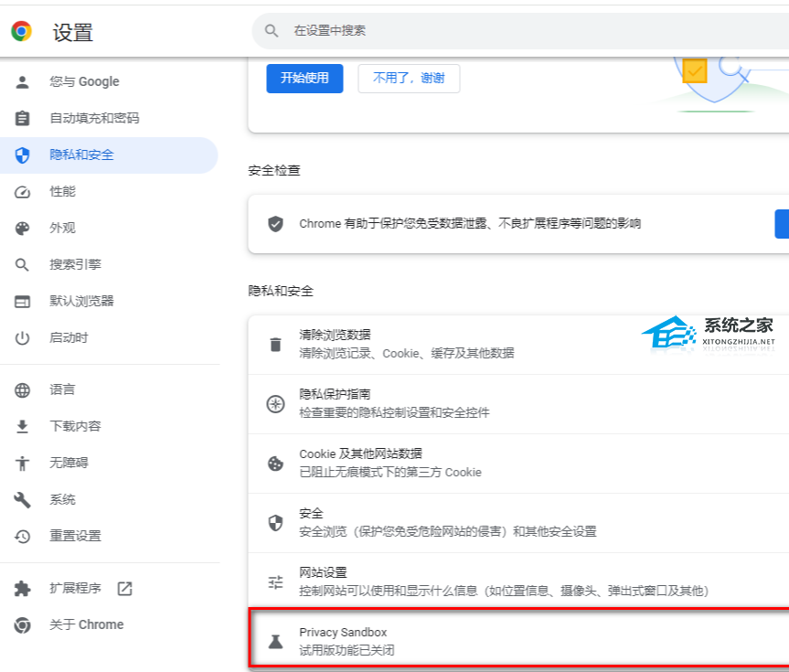Click the flask icon for Privacy Sandbox
This screenshot has height=672, width=789.
click(x=275, y=642)
